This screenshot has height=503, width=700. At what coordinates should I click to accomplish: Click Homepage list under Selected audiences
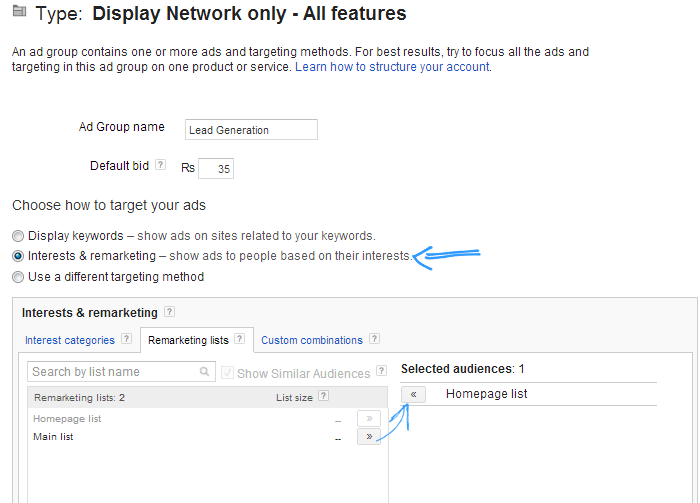pos(487,394)
